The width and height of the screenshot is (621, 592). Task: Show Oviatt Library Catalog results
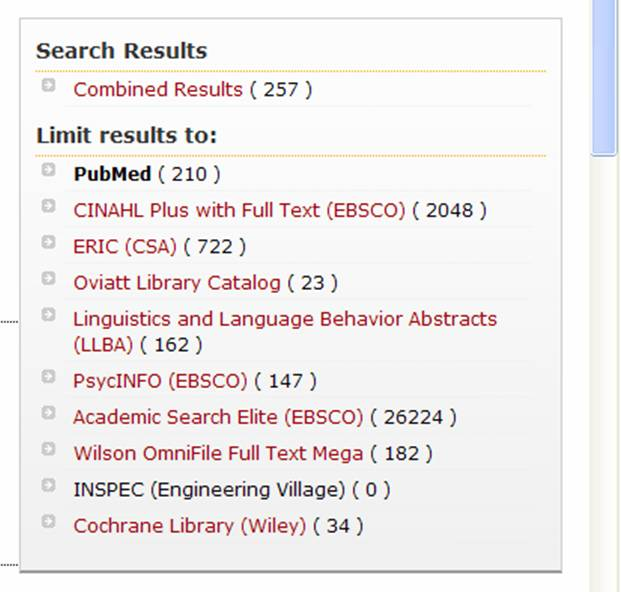177,283
